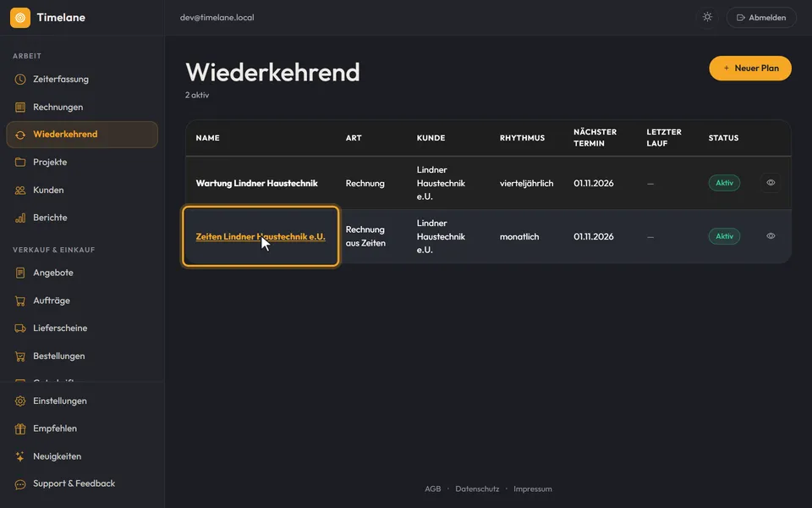Open Wartung Lindner Haustechnik plan name
812x508 pixels.
coord(257,183)
